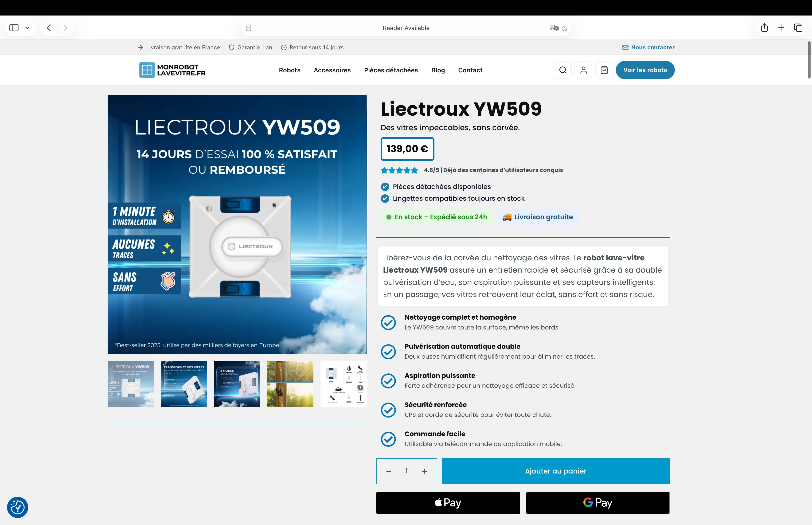Click the check icon beside Sécurité renforcée
This screenshot has height=525, width=812.
(388, 410)
